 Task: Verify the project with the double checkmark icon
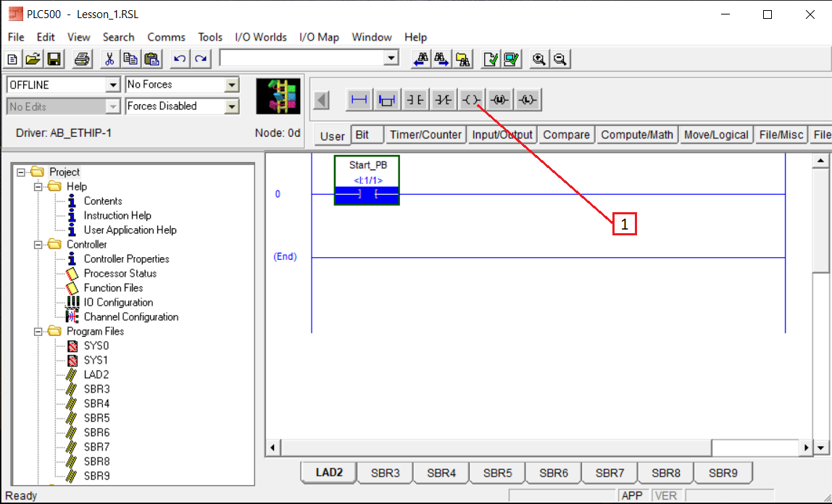tap(512, 59)
